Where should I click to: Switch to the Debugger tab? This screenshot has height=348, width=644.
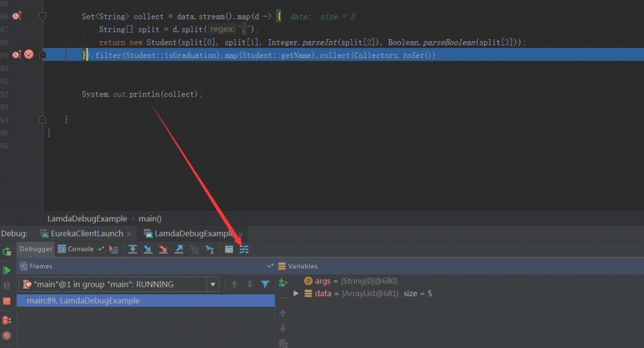[36, 249]
